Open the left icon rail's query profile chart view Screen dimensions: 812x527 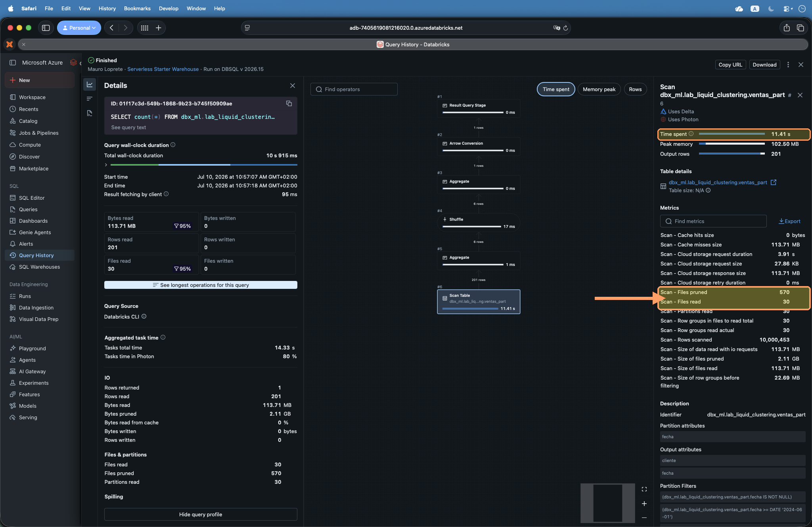click(90, 84)
